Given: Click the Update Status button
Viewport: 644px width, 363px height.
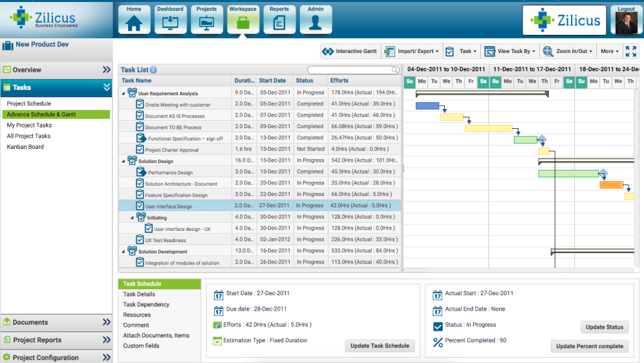Looking at the screenshot, I should click(604, 327).
